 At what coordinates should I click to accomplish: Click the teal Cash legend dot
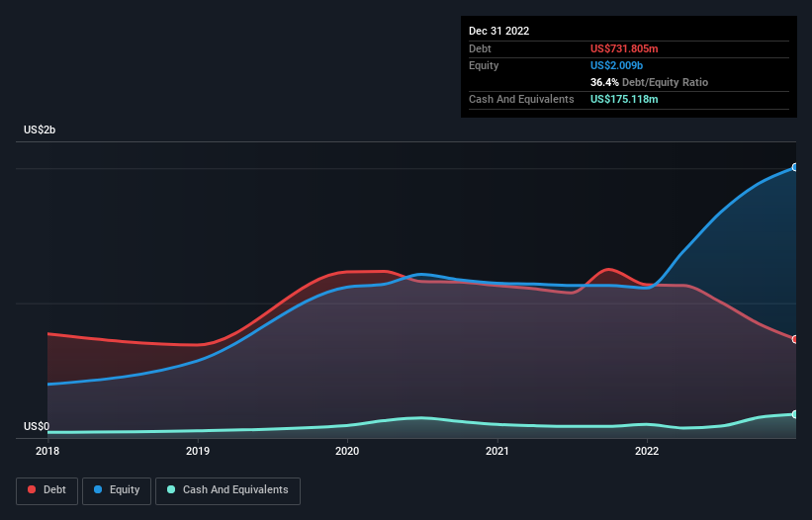click(171, 489)
